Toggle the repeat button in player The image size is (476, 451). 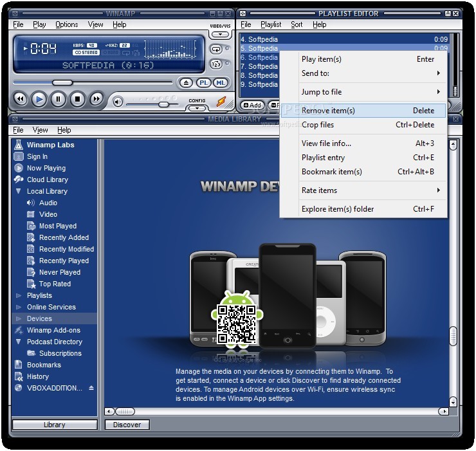pyautogui.click(x=216, y=49)
